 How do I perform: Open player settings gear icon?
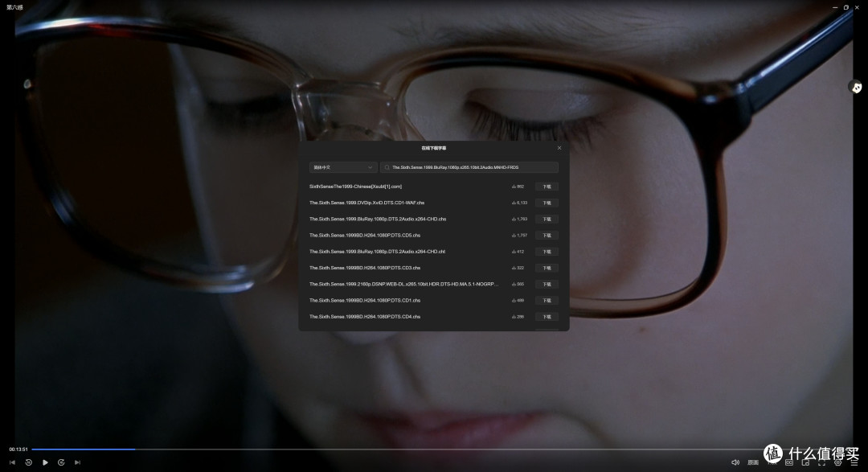click(838, 462)
